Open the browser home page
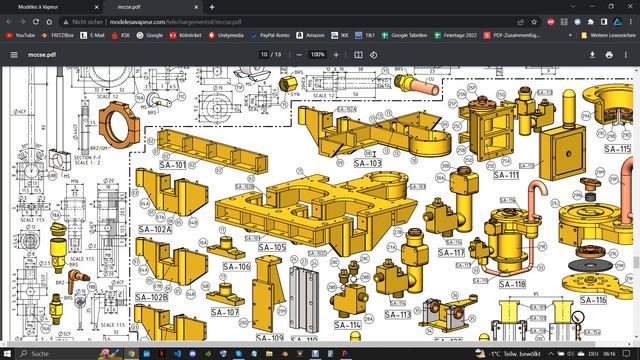Screen dimensions: 640x360 [49, 22]
